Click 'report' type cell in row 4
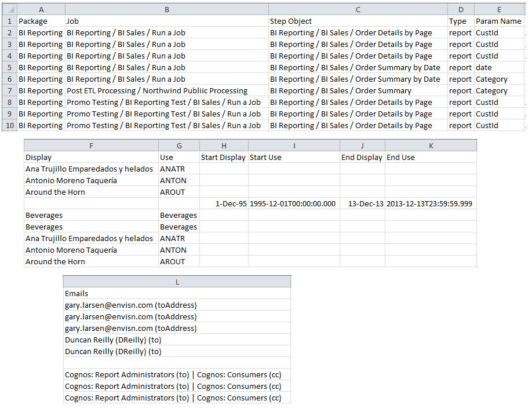Image resolution: width=532 pixels, height=408 pixels. click(461, 56)
